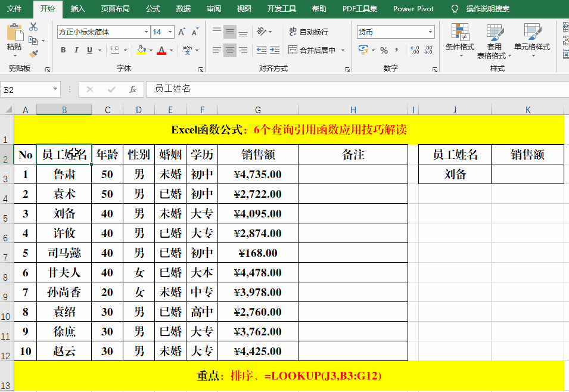
Task: Decrease decimal places icon
Action: pyautogui.click(x=428, y=50)
